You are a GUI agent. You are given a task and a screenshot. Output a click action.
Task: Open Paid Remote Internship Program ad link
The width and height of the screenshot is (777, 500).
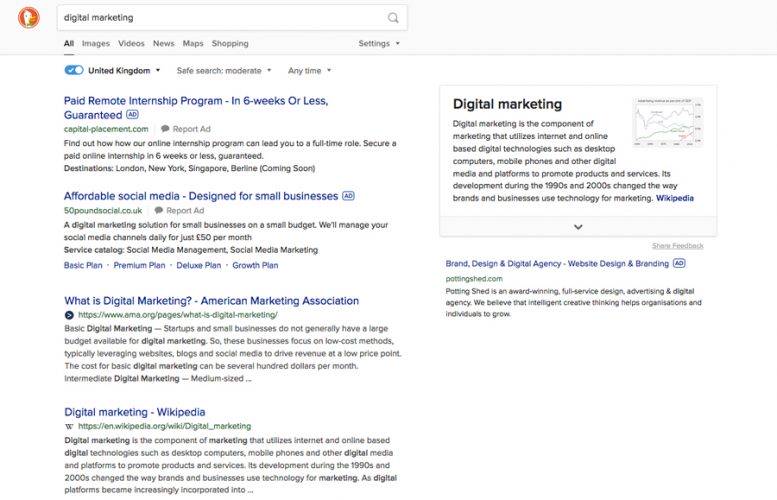tap(196, 108)
